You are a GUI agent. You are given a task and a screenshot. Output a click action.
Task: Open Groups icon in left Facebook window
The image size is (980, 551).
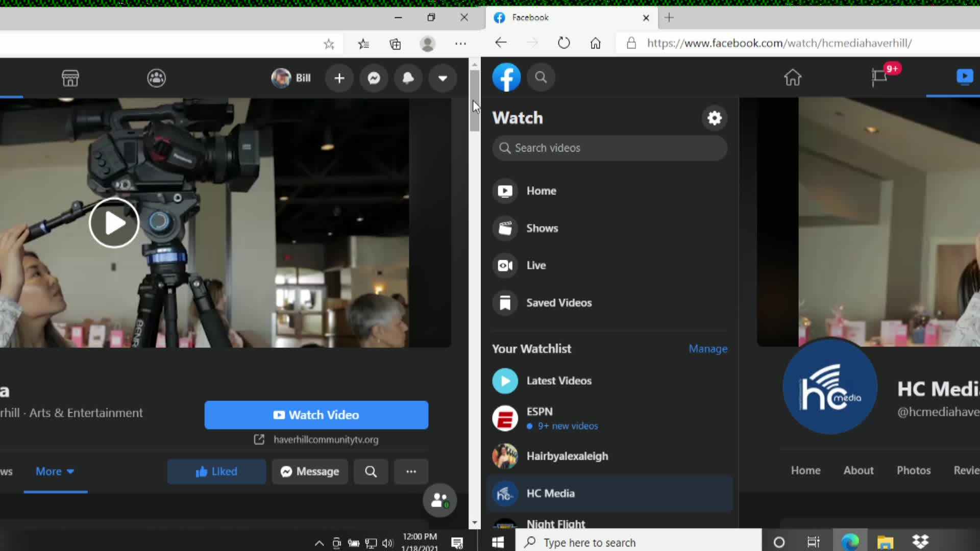156,78
